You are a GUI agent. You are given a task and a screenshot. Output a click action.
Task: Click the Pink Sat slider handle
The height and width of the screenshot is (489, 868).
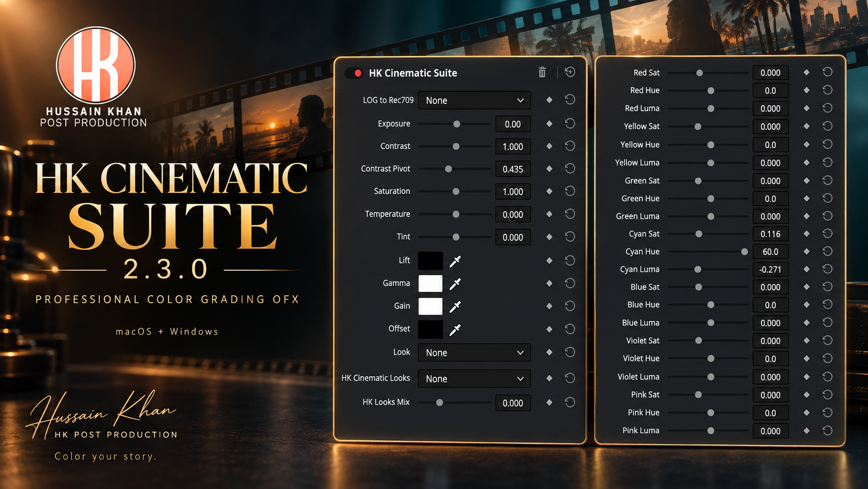[699, 395]
